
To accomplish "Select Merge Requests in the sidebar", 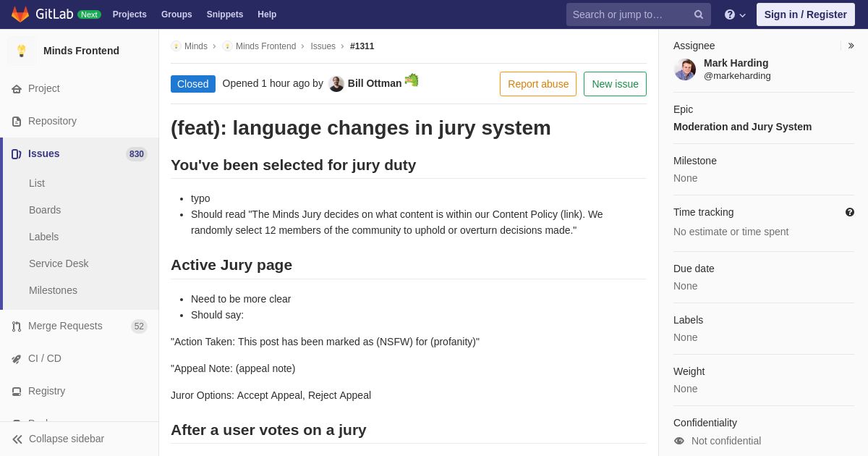I will (65, 326).
